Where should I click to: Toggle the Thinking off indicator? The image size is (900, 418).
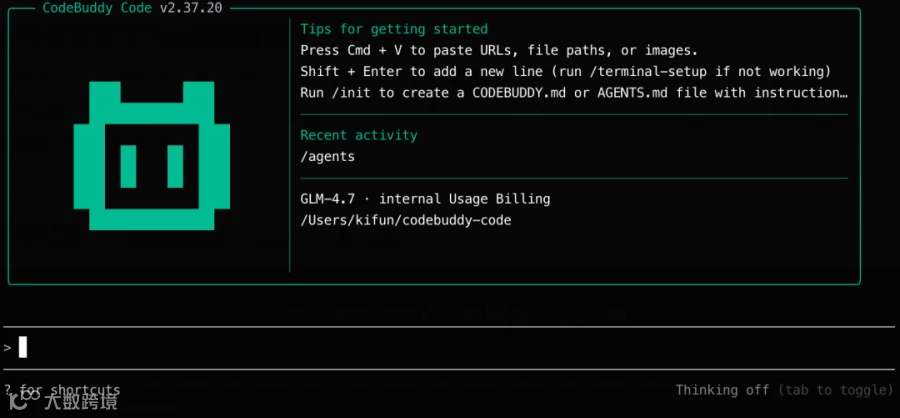pos(722,390)
